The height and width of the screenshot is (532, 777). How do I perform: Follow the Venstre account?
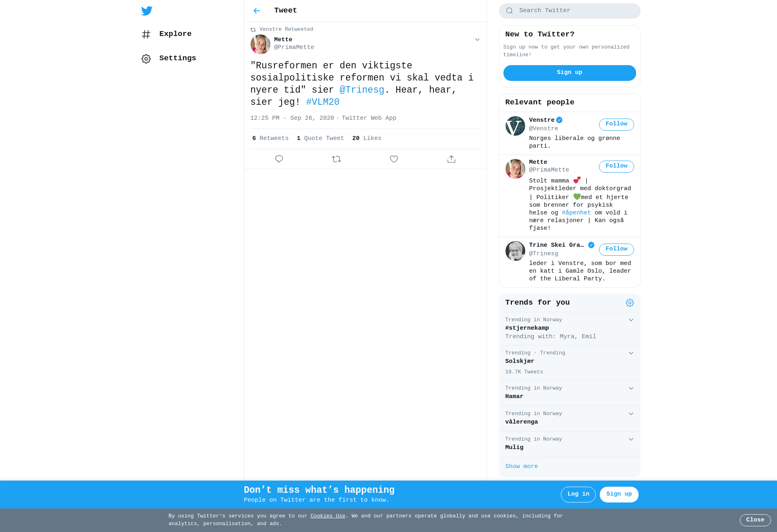click(x=616, y=124)
